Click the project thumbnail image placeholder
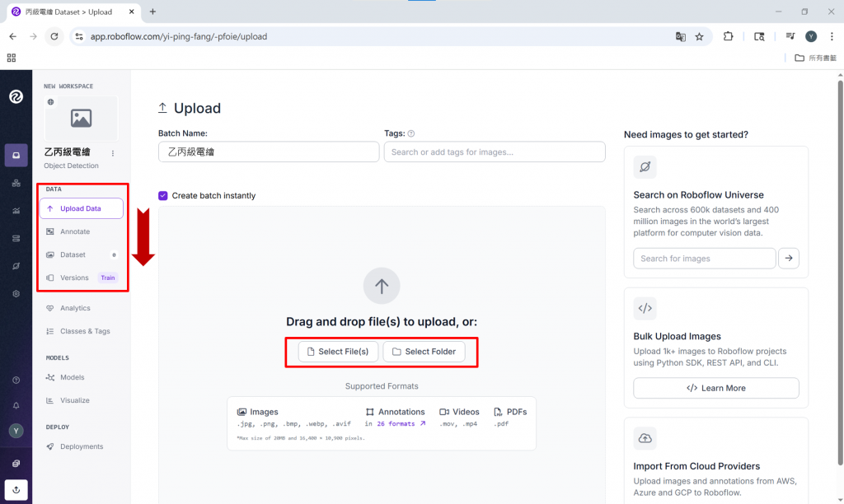844x504 pixels. point(82,119)
